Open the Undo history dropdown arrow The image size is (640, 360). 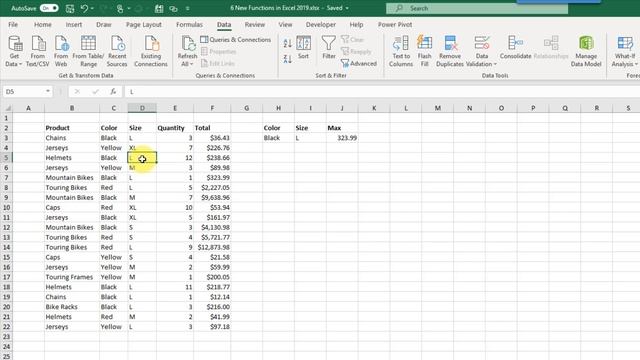(x=92, y=8)
